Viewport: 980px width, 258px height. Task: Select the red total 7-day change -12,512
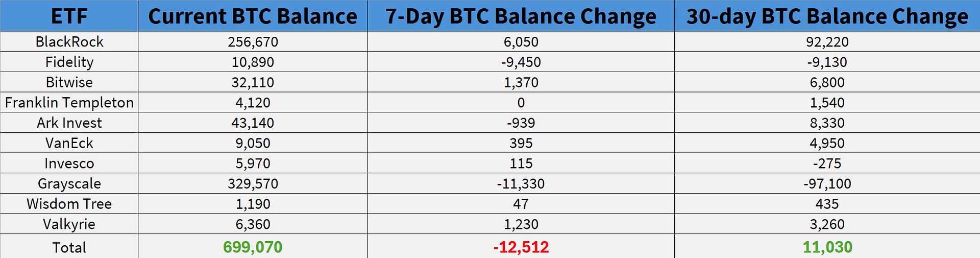click(521, 247)
